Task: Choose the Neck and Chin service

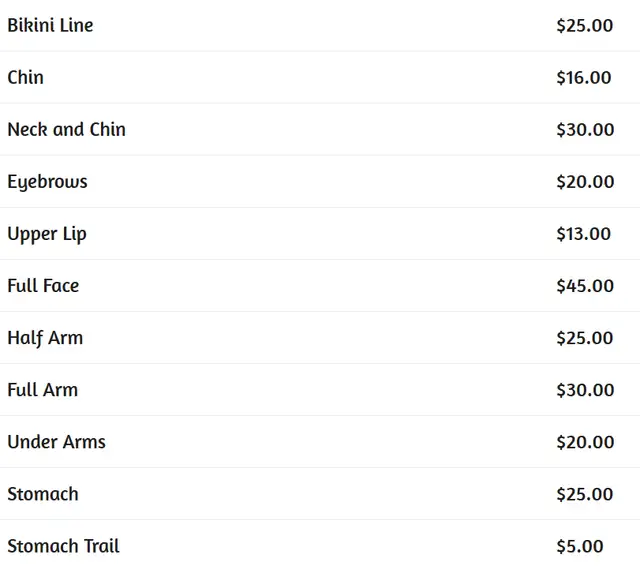Action: (x=67, y=129)
